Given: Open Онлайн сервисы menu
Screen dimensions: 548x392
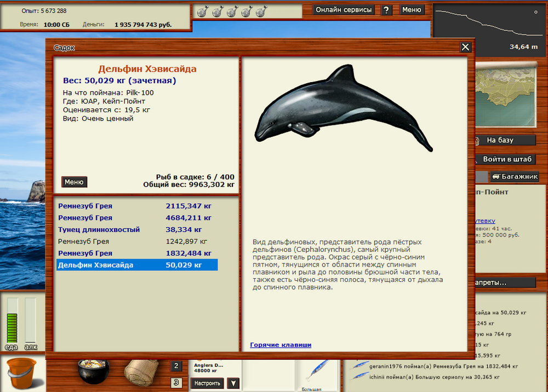Looking at the screenshot, I should pyautogui.click(x=345, y=10).
